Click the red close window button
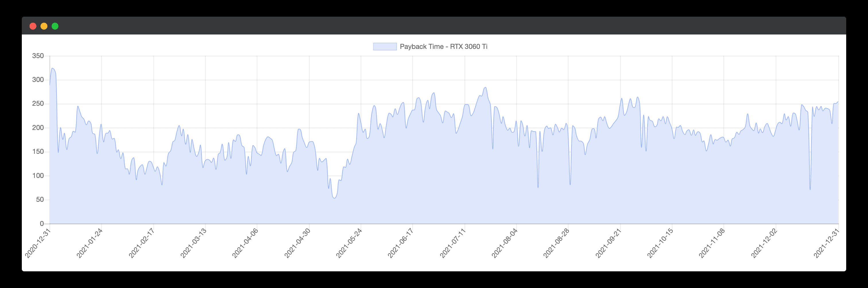The image size is (868, 288). tap(33, 26)
